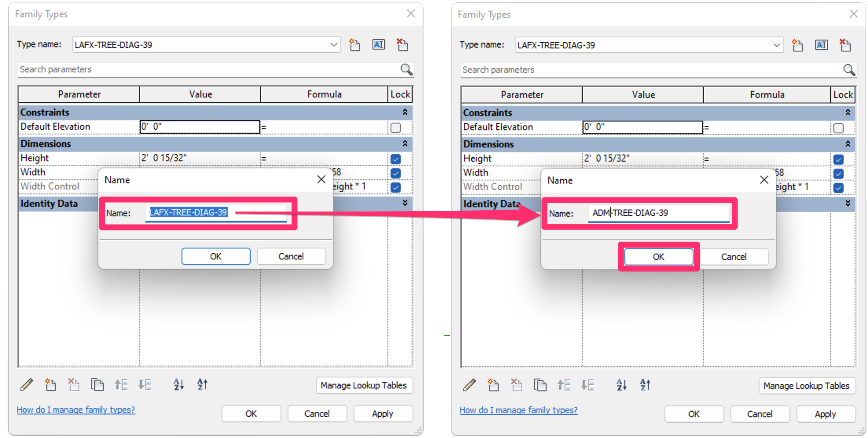This screenshot has height=438, width=868.
Task: Click Edit Parameter pencil icon in right window
Action: pyautogui.click(x=469, y=385)
